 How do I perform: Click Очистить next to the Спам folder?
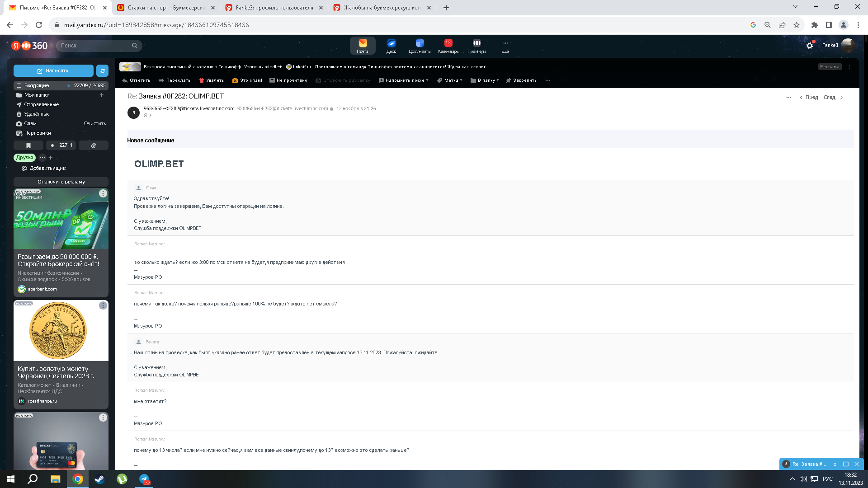click(x=94, y=123)
